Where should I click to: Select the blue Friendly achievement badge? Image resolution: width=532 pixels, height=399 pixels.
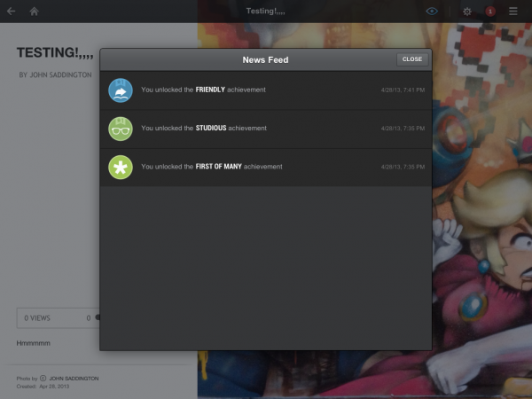(x=121, y=90)
